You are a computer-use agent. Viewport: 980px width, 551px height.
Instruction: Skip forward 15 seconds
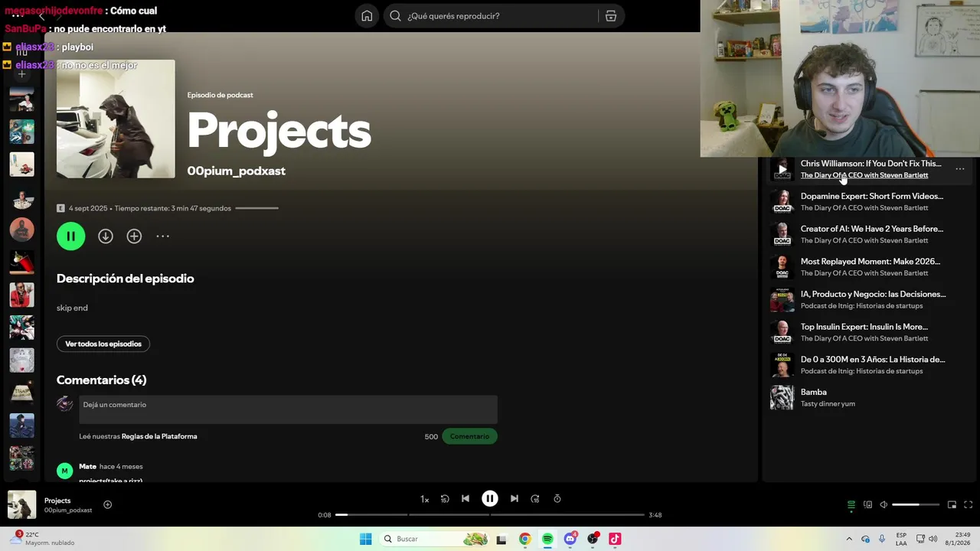(x=535, y=499)
